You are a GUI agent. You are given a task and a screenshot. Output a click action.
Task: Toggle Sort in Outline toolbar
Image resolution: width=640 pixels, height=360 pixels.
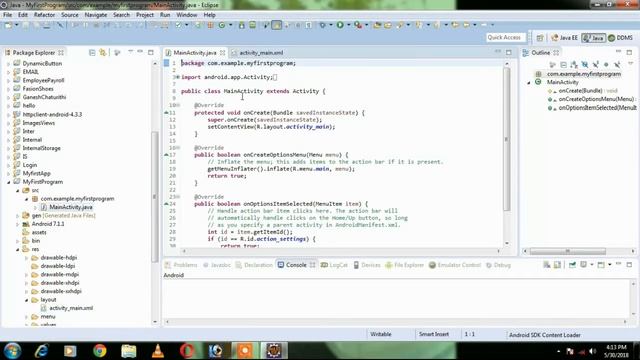tap(574, 64)
